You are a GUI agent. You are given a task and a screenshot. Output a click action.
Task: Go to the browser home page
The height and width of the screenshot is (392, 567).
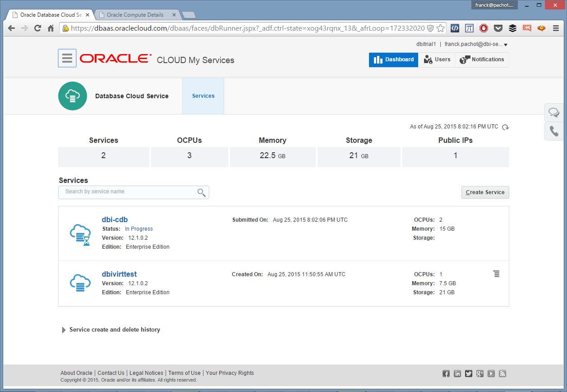pyautogui.click(x=51, y=28)
